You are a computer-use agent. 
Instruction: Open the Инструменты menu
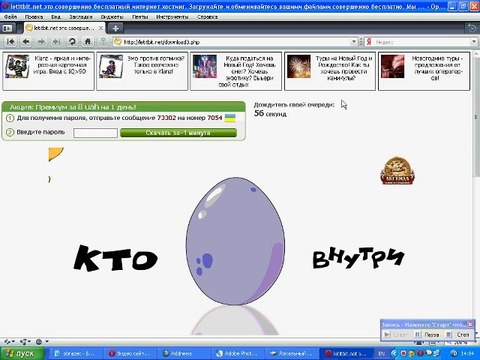point(172,16)
